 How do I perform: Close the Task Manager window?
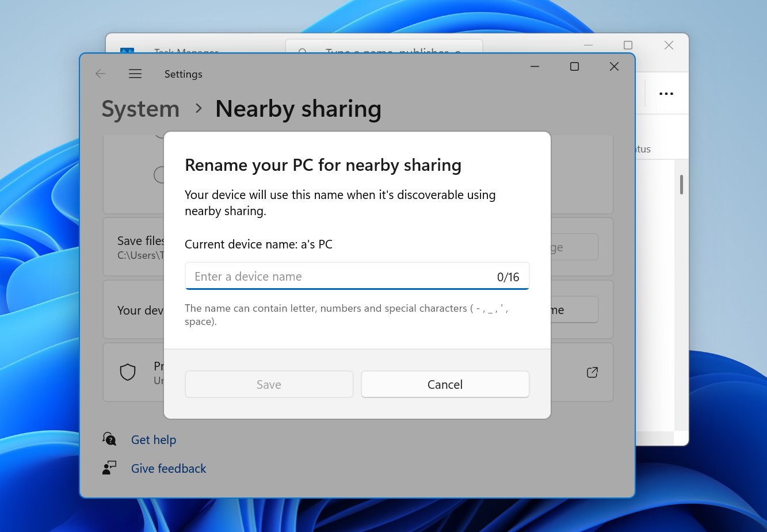pyautogui.click(x=669, y=45)
